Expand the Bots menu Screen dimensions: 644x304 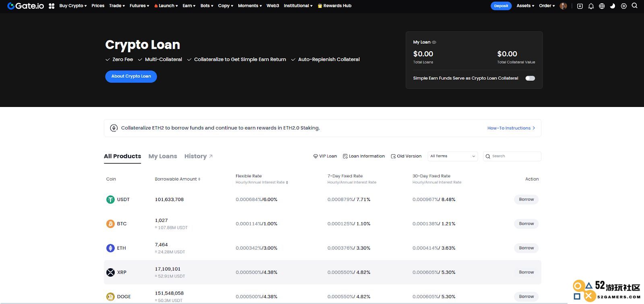click(207, 6)
